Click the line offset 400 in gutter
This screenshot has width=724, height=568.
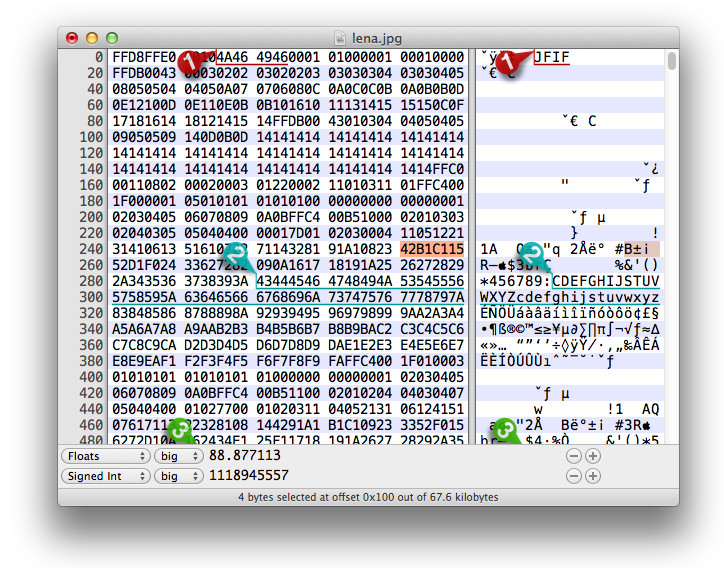[x=91, y=377]
